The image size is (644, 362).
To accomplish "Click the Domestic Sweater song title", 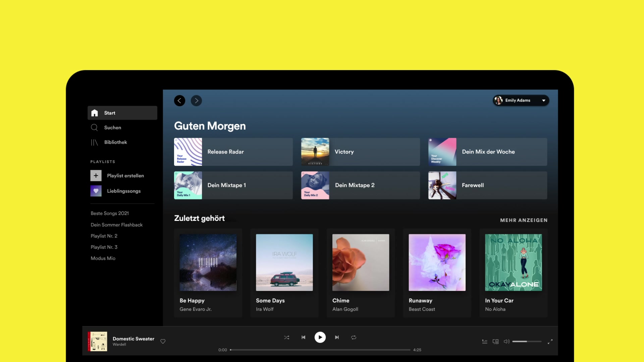I will point(133,339).
